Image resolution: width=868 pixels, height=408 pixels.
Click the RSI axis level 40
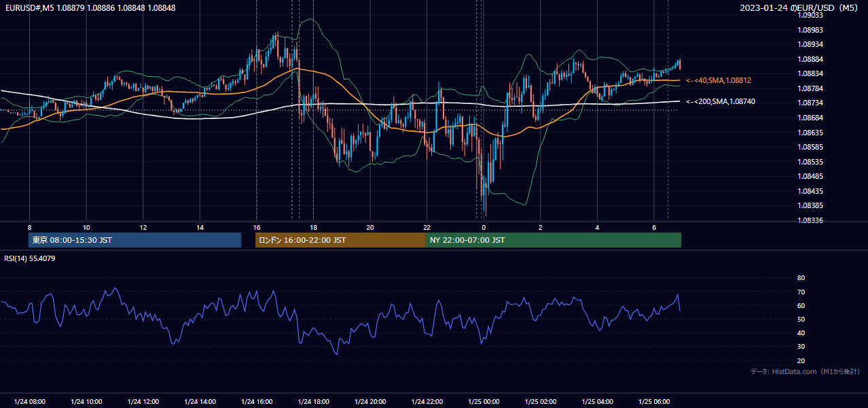tap(801, 333)
